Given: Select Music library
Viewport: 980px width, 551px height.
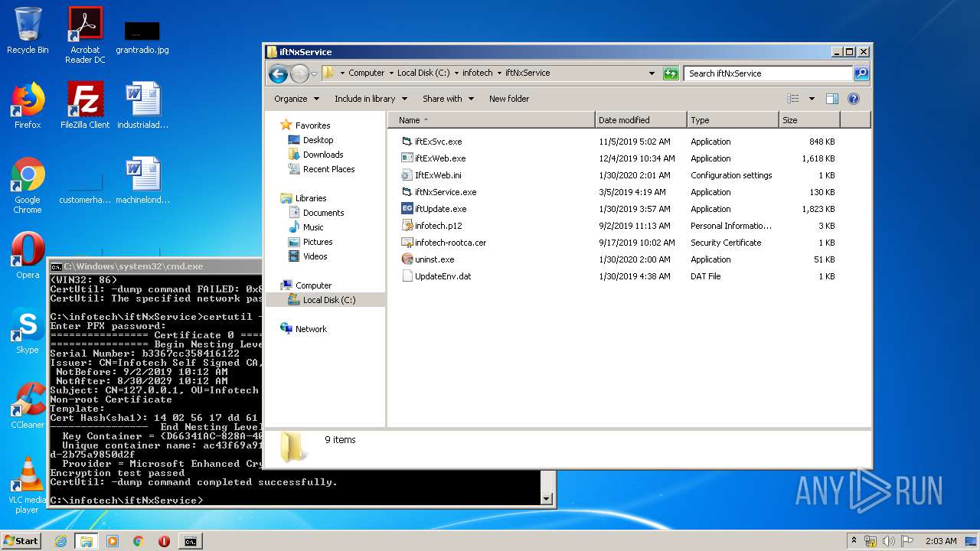Looking at the screenshot, I should tap(313, 227).
